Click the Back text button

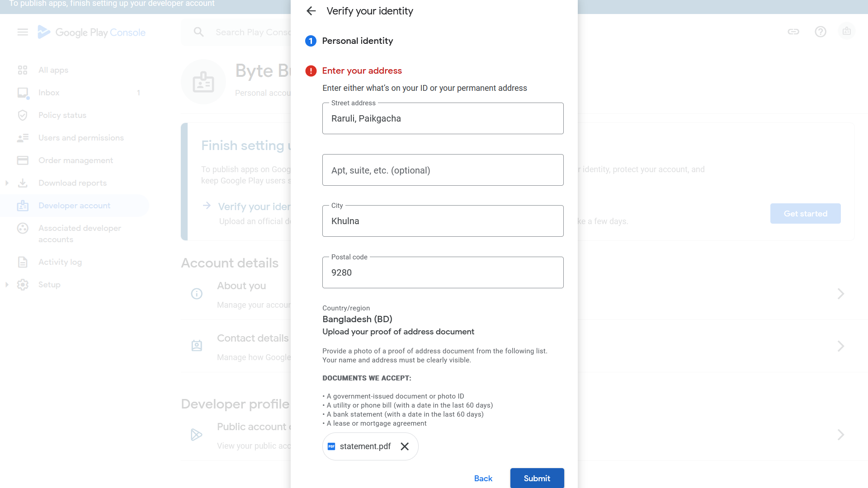coord(483,478)
